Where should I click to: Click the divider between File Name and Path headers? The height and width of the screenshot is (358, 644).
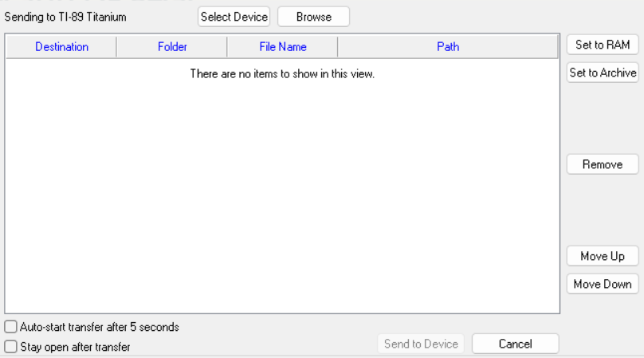(x=338, y=47)
